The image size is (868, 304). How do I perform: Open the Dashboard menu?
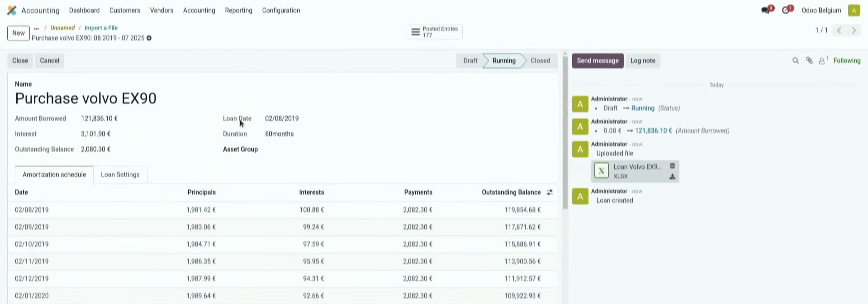tap(84, 10)
